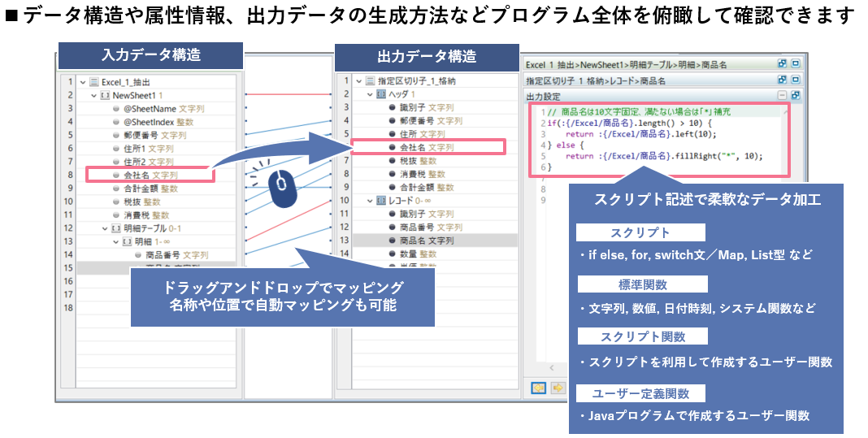
Task: Select @SheetIndex 整数 in input tree
Action: 158,122
